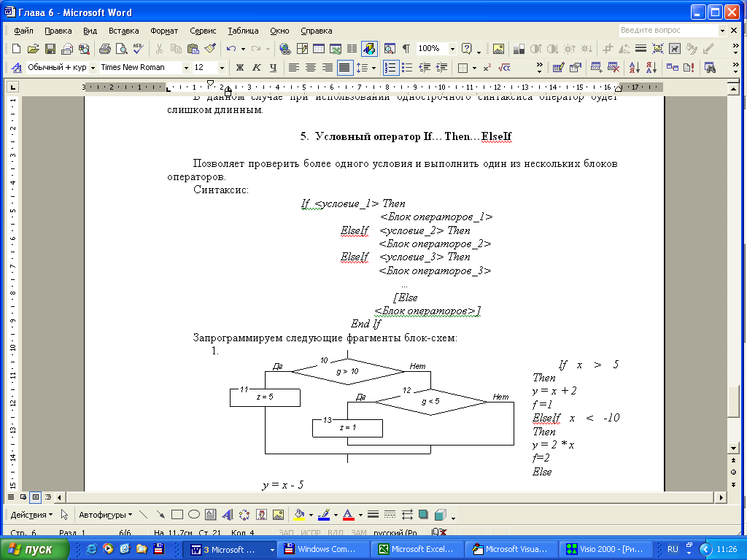Open the Таблица menu
The image size is (747, 560).
[243, 31]
